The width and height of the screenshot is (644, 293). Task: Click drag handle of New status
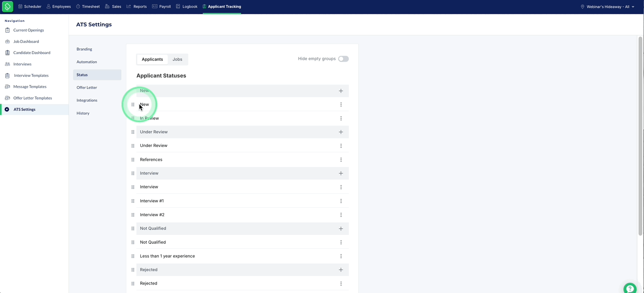pos(133,105)
